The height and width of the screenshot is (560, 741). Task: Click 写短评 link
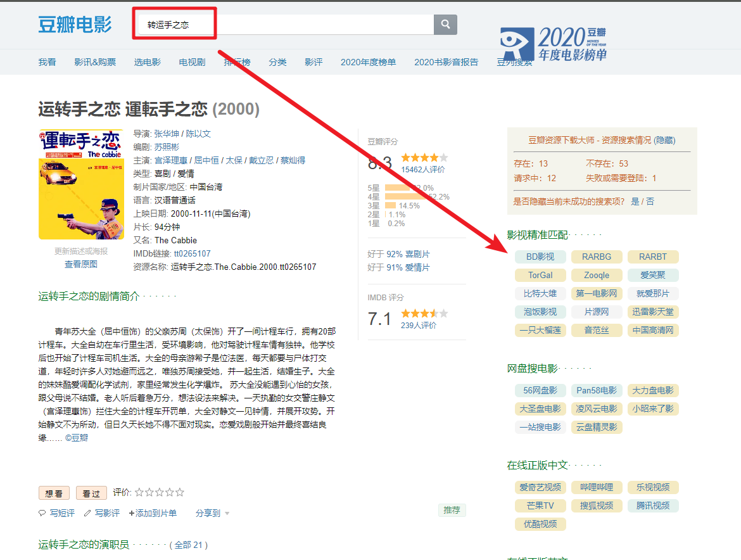coord(62,513)
